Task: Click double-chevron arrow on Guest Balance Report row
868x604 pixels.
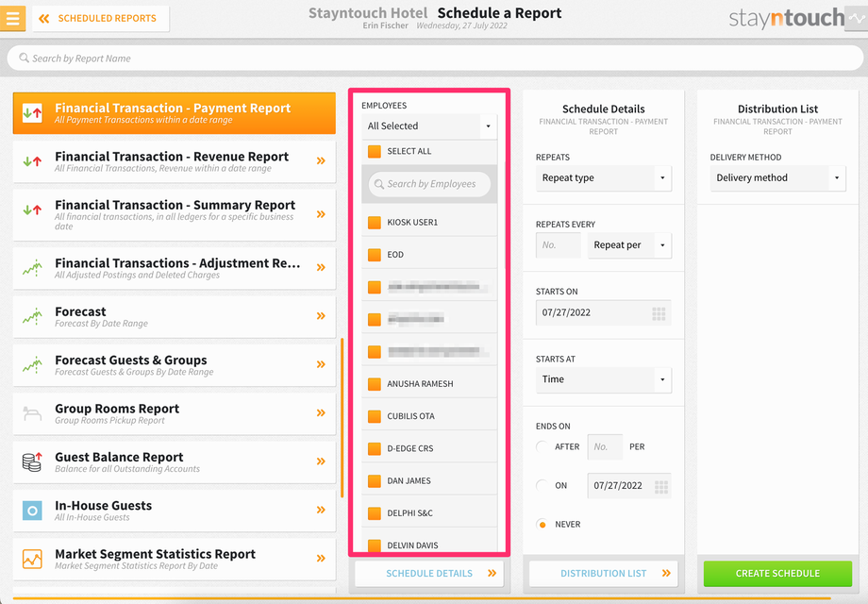Action: point(321,461)
